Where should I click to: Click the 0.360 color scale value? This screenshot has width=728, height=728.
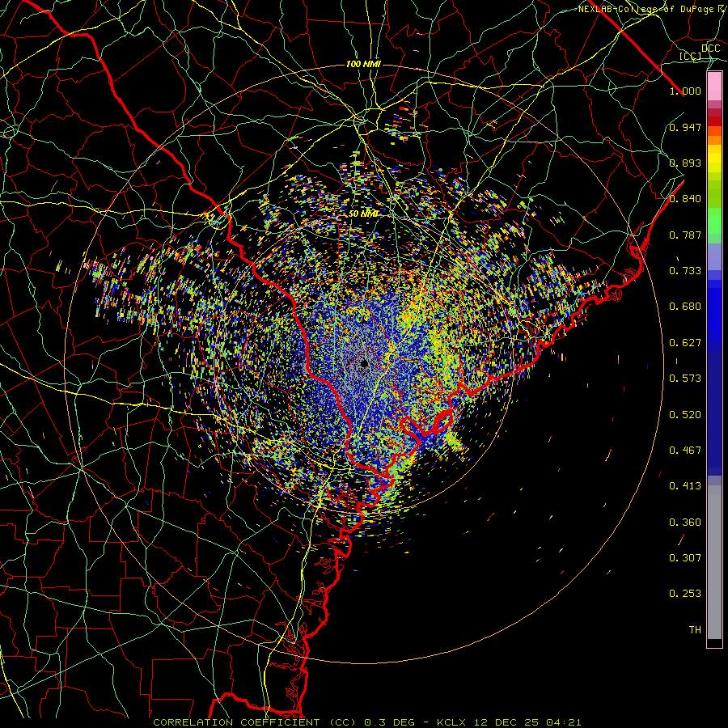685,523
